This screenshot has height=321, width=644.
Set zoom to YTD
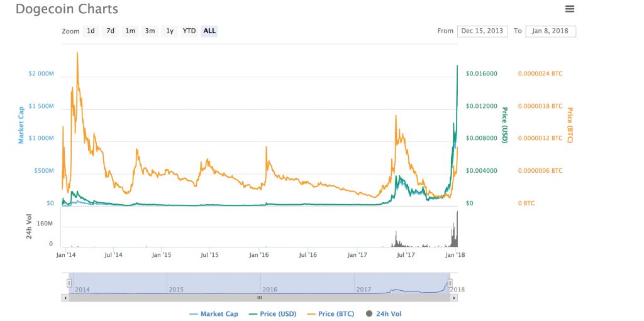point(189,31)
